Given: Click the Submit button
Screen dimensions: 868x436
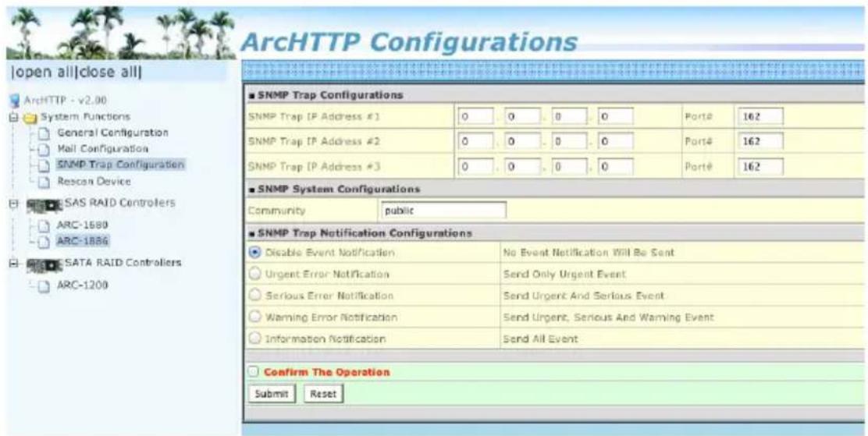Looking at the screenshot, I should coord(272,394).
